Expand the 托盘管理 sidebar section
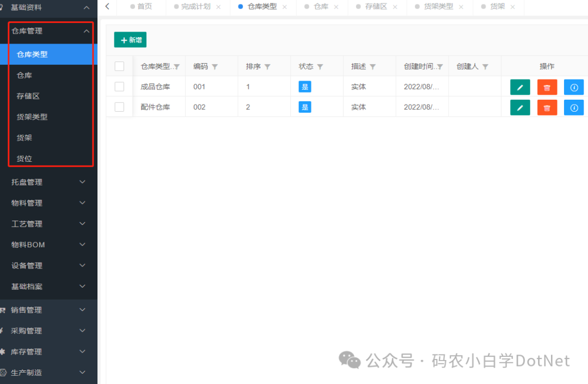The height and width of the screenshot is (384, 588). pyautogui.click(x=48, y=181)
